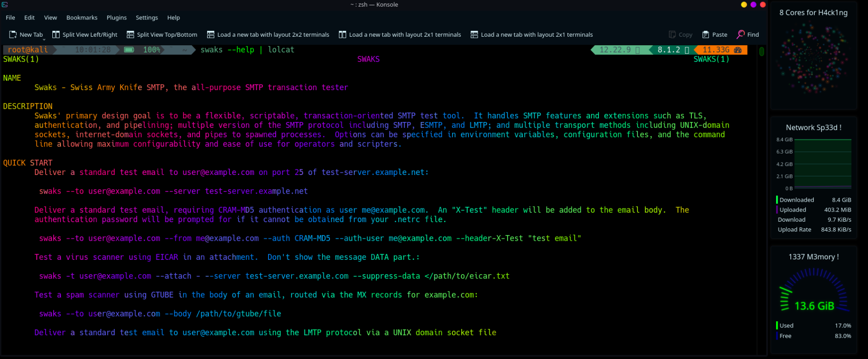Click the network speed graph area
868x359 pixels.
(823, 164)
